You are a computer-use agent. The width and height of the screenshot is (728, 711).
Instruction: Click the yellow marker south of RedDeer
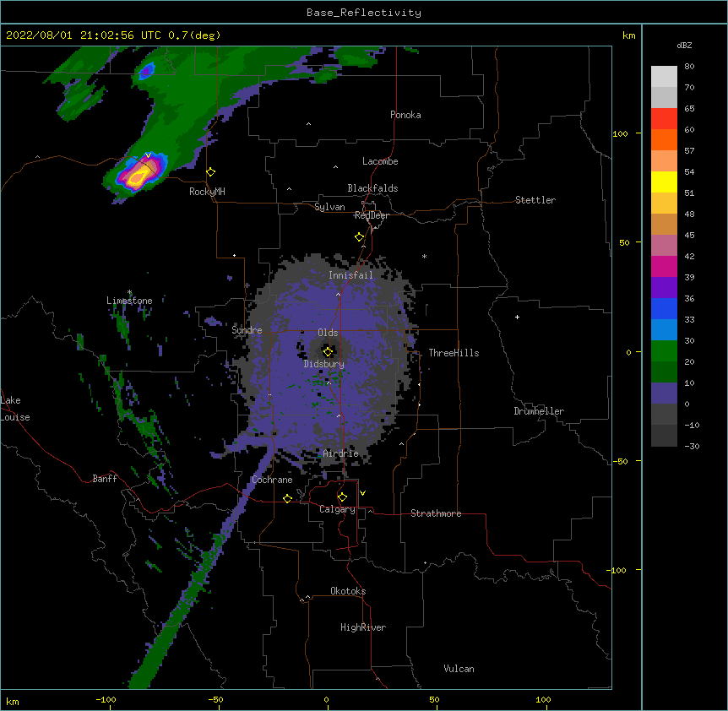360,237
